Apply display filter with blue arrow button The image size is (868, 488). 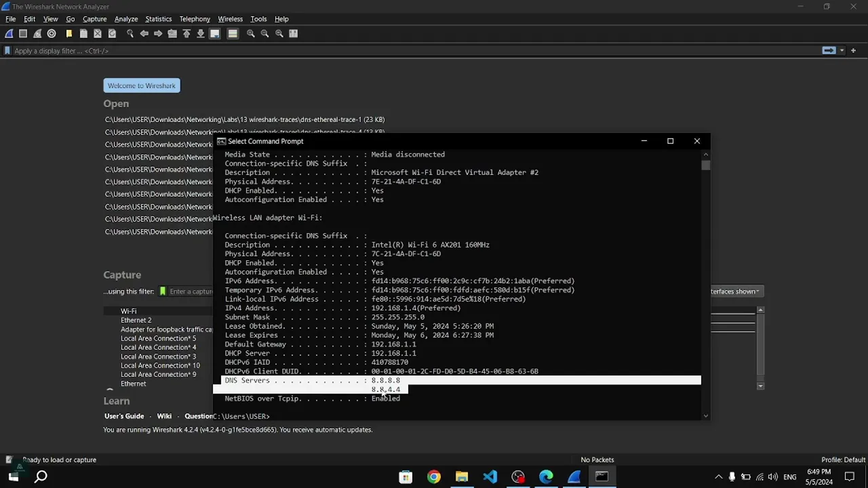(x=829, y=51)
